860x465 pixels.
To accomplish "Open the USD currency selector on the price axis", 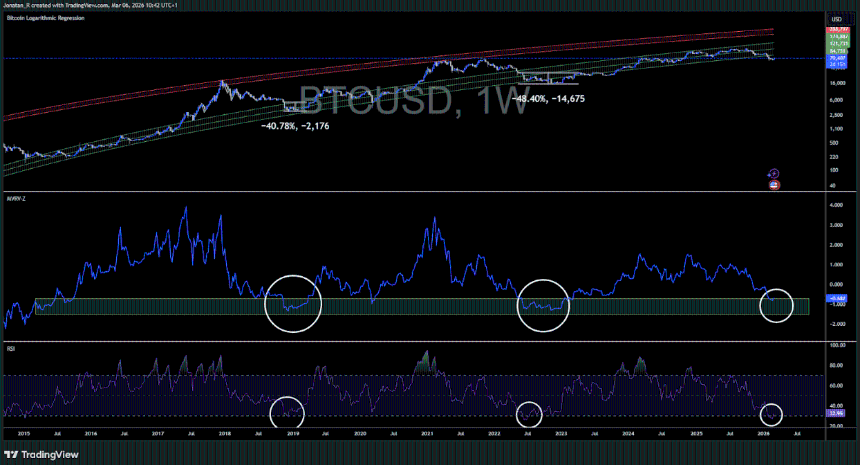I will click(x=834, y=19).
